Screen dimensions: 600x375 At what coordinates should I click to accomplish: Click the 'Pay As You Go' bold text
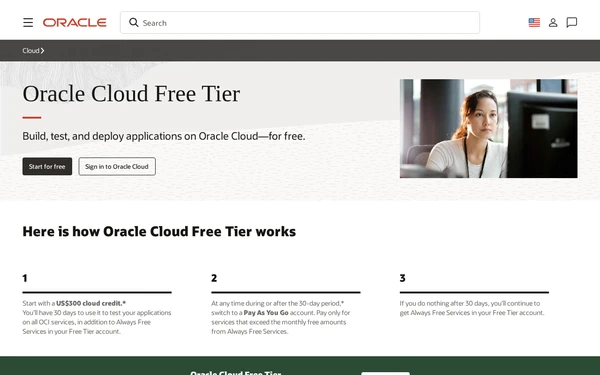(x=266, y=313)
